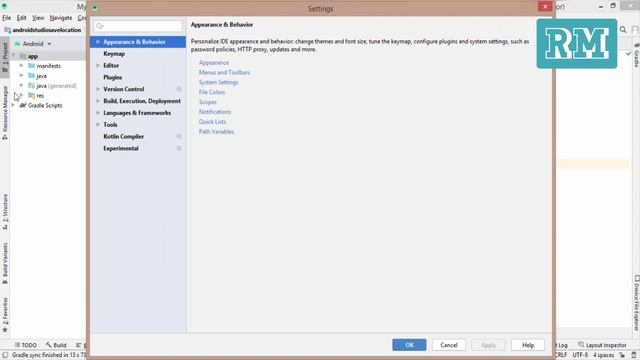Viewport: 640px width, 360px height.
Task: Expand the Gradle Scripts node
Action: (13, 105)
